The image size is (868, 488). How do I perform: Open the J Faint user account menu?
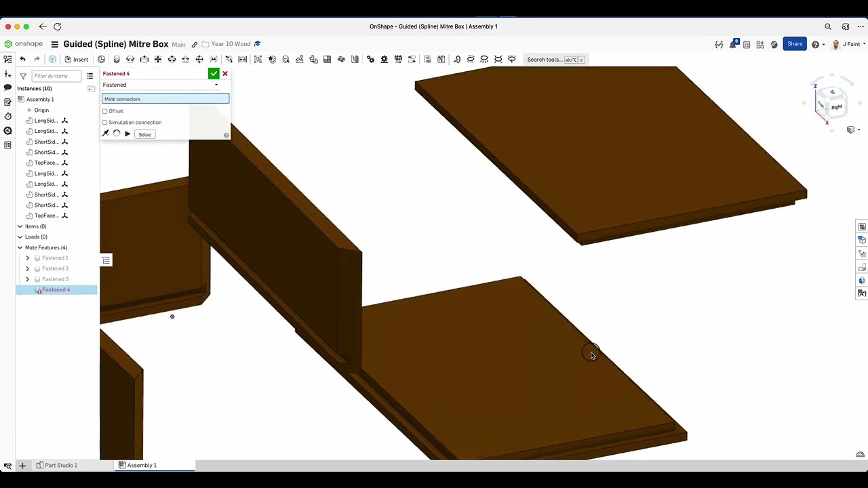[848, 45]
